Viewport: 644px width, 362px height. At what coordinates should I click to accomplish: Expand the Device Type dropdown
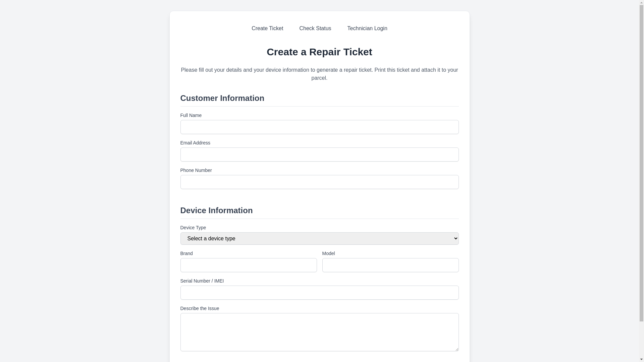(x=319, y=239)
